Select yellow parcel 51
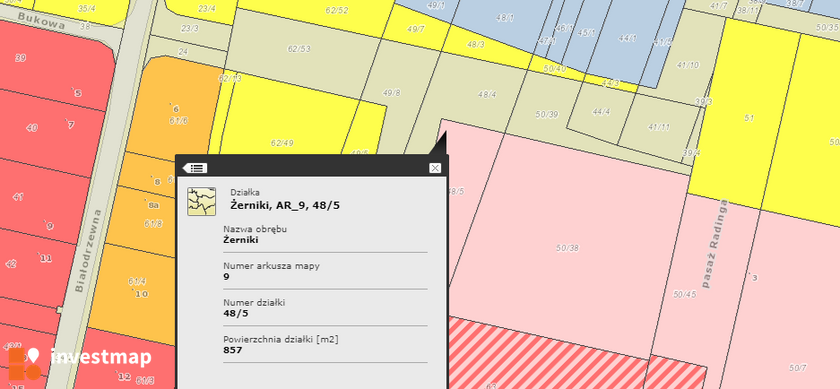 coord(749,117)
